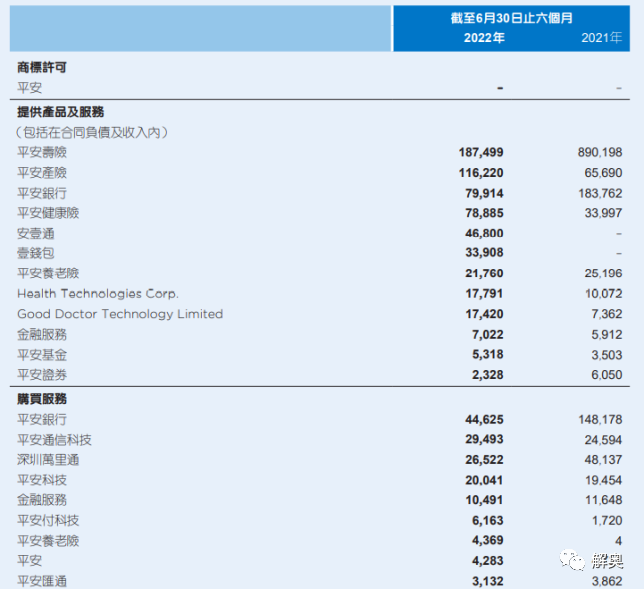Click the value 10,072
This screenshot has width=644, height=589.
[603, 294]
